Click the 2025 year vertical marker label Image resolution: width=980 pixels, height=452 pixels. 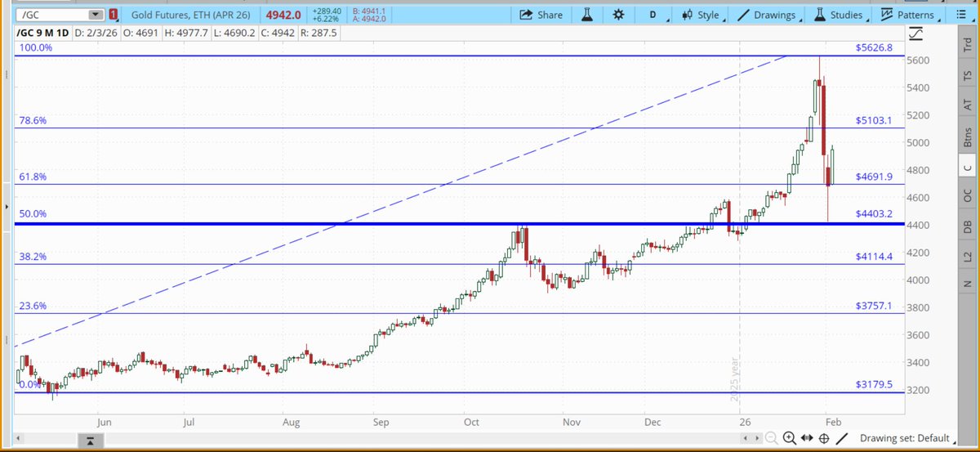tap(735, 378)
